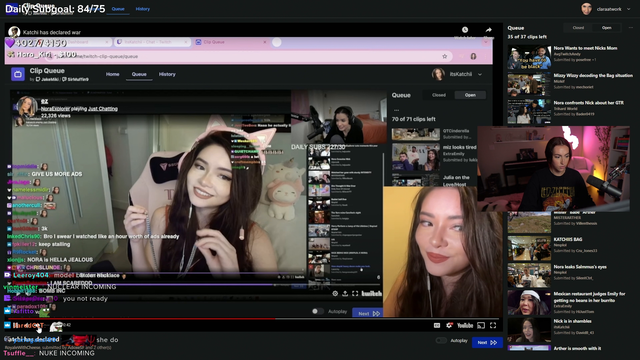Open the 'miz looks tired' clip thumbnail
The image size is (640, 360).
[416, 157]
